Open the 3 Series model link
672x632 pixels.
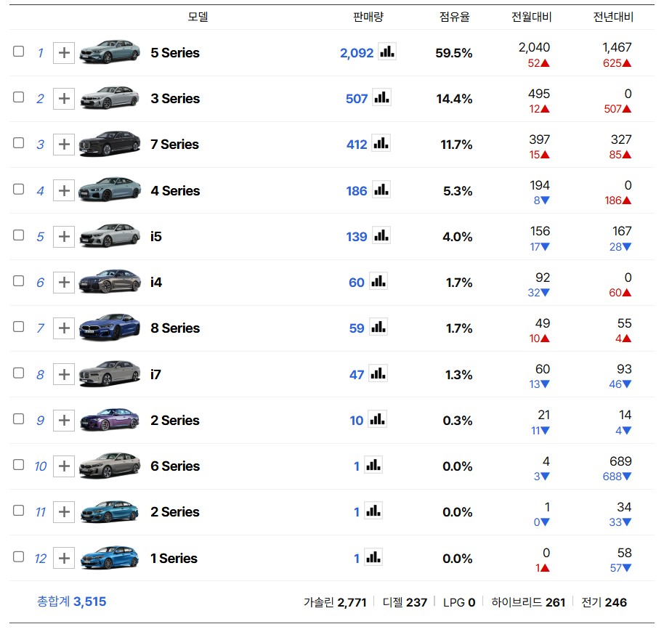click(x=175, y=99)
